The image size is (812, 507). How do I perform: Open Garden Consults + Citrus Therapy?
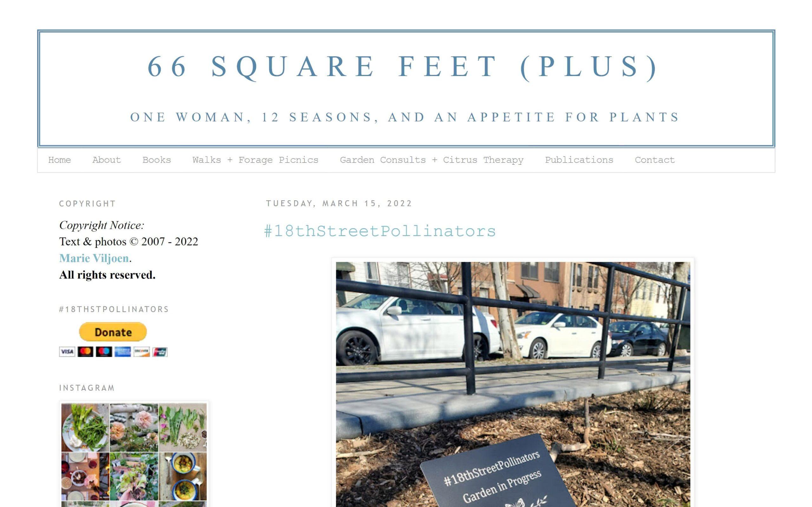pyautogui.click(x=431, y=160)
